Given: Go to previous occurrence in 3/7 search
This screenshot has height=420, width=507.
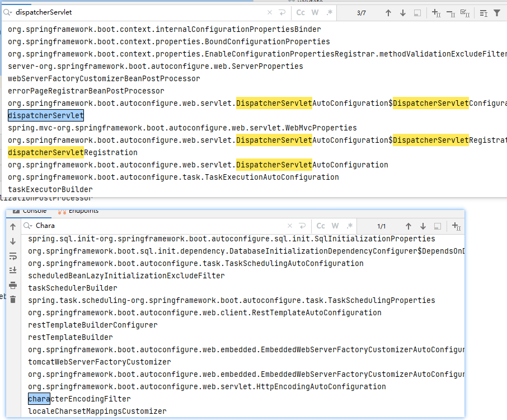Looking at the screenshot, I should 388,13.
